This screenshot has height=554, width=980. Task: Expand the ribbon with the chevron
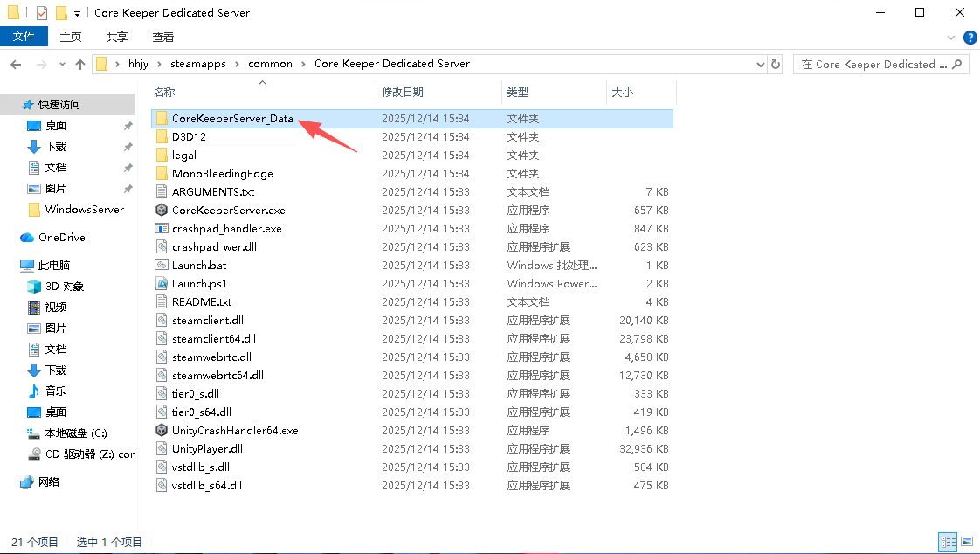point(952,38)
